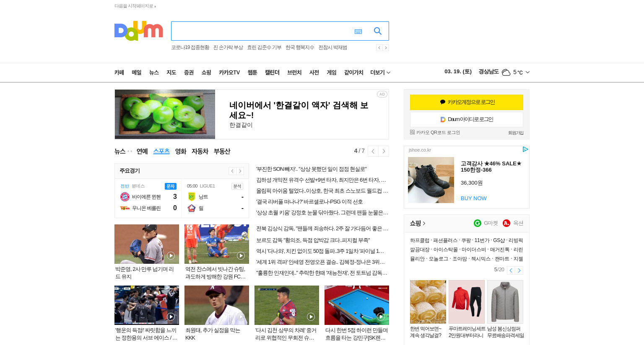The height and width of the screenshot is (345, 644).
Task: Open the 같이가치 menu item
Action: [x=354, y=72]
